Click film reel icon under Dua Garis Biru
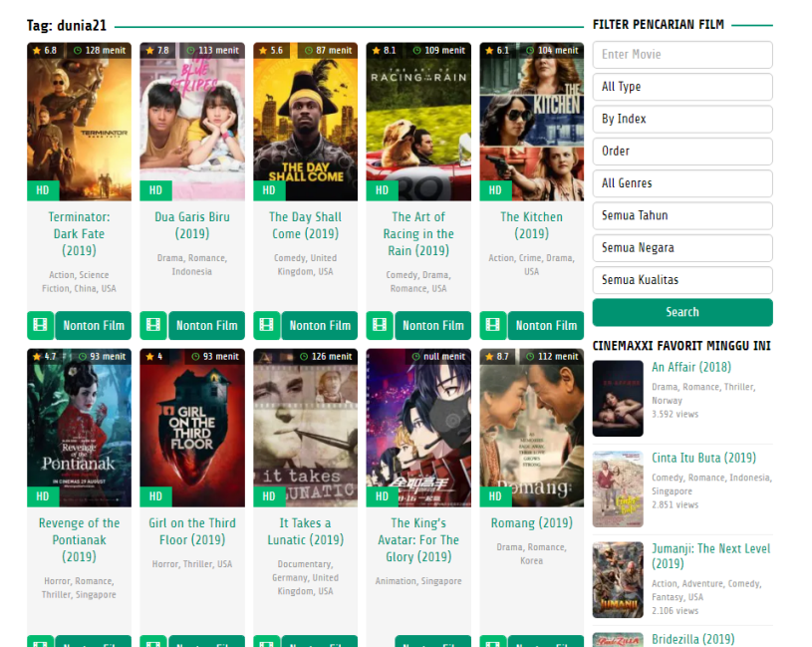812x647 pixels. click(153, 325)
